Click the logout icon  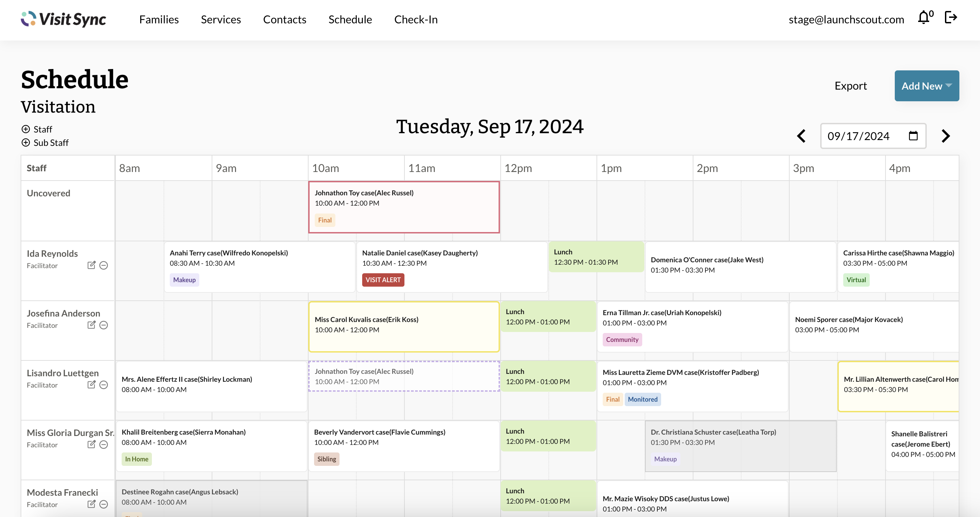pos(950,18)
